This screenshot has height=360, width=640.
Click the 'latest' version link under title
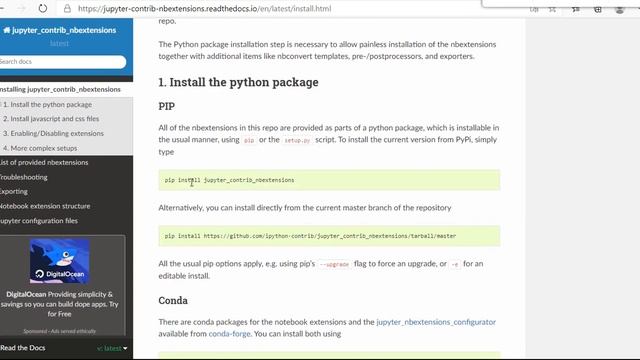60,43
